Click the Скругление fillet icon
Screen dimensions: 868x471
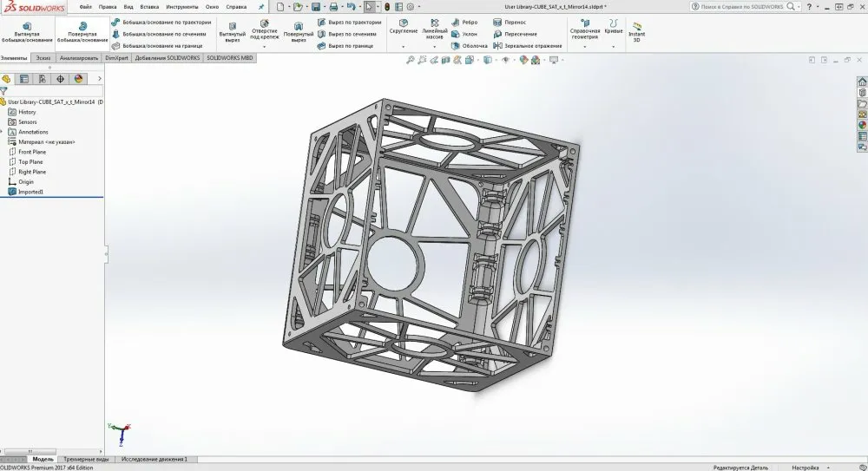tap(404, 26)
